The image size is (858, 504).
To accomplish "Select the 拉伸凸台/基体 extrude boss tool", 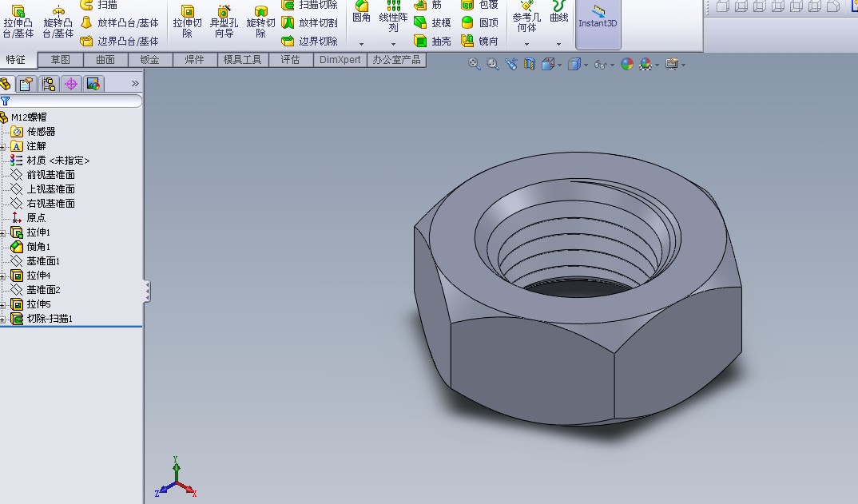I will click(18, 22).
